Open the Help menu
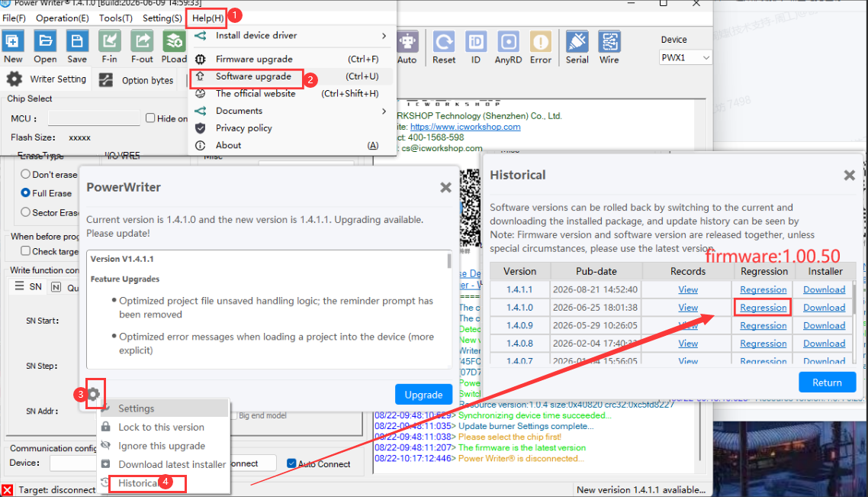Viewport: 868px width, 497px height. (207, 18)
